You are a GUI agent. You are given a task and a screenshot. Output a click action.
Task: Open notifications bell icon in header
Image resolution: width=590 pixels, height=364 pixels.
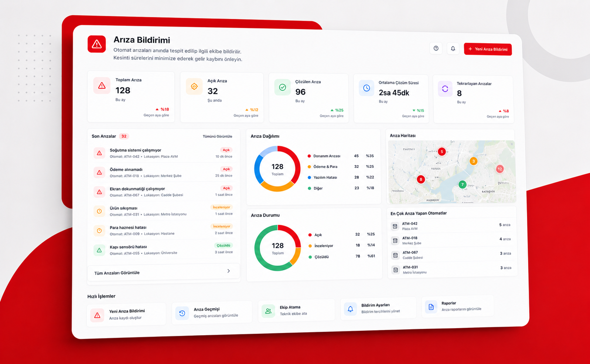453,49
